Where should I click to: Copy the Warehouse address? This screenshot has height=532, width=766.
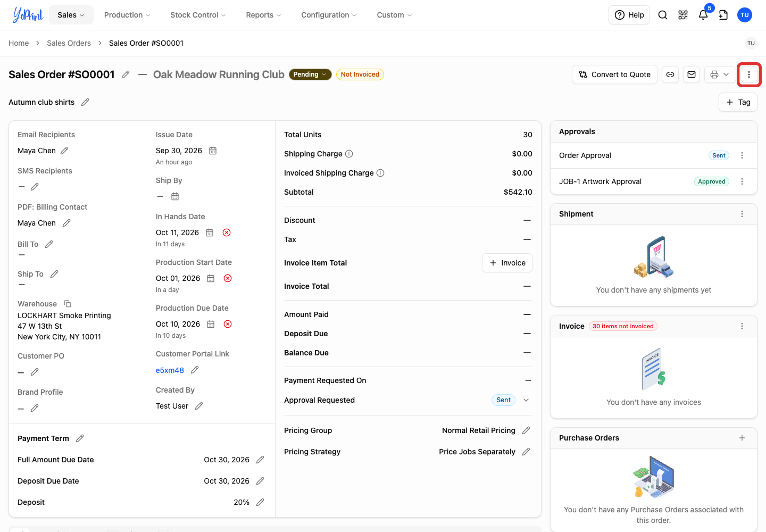(68, 304)
